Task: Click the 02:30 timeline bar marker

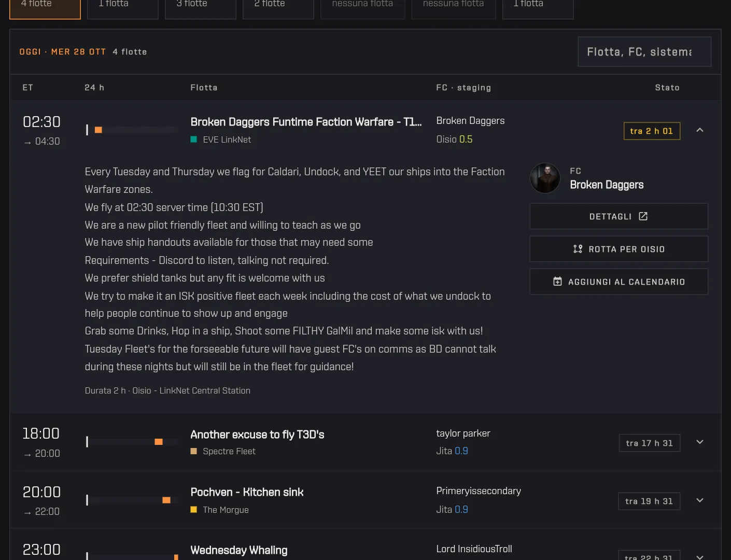Action: point(99,130)
